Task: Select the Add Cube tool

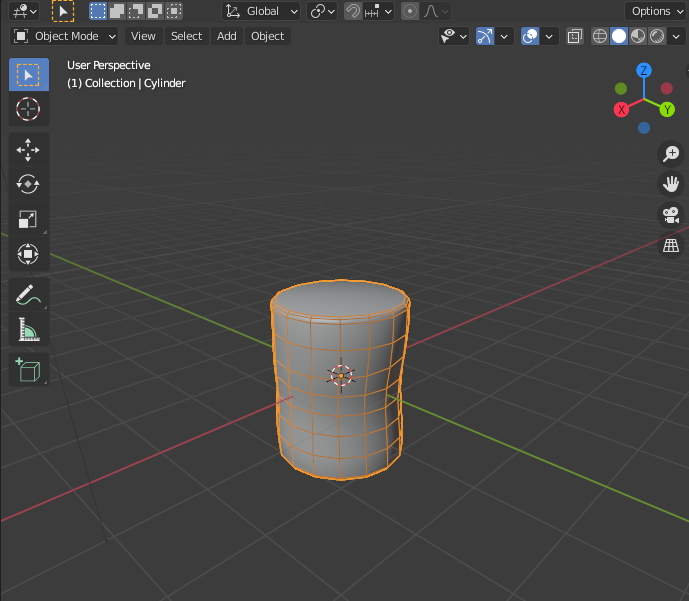Action: [29, 370]
